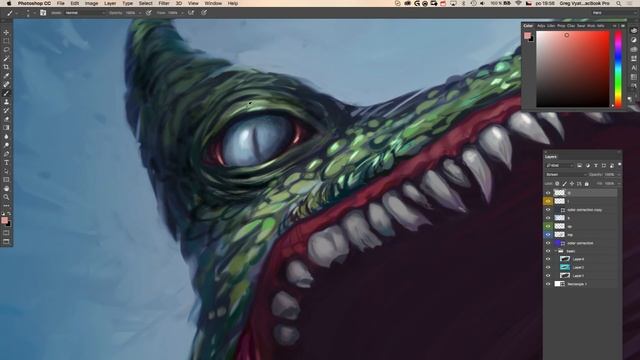The height and width of the screenshot is (360, 640).
Task: Open the Layers Opacity slider arrow
Action: point(618,174)
